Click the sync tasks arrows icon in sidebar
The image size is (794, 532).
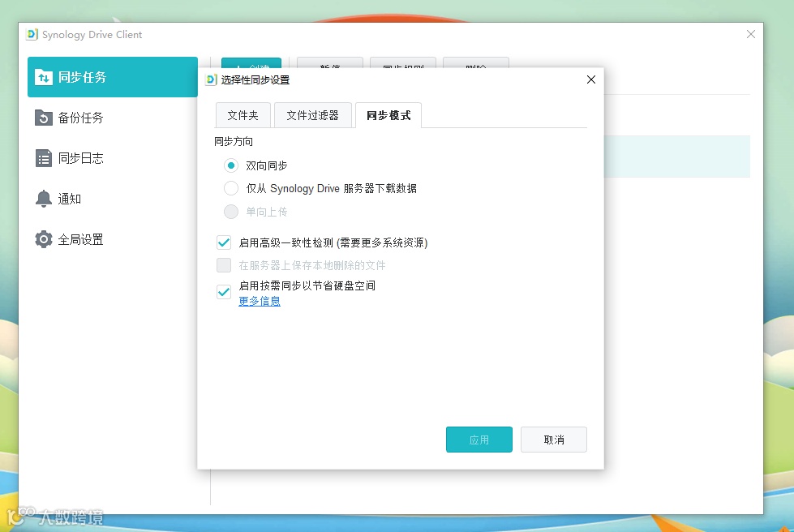[x=44, y=77]
